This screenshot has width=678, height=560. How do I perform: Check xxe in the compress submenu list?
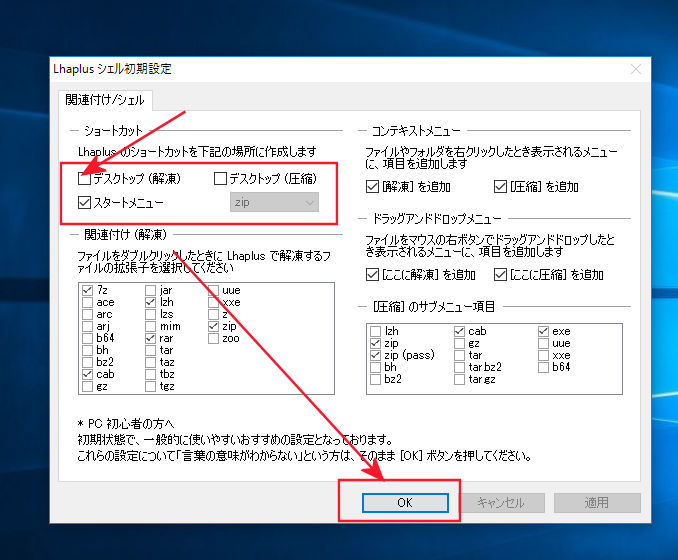click(544, 355)
